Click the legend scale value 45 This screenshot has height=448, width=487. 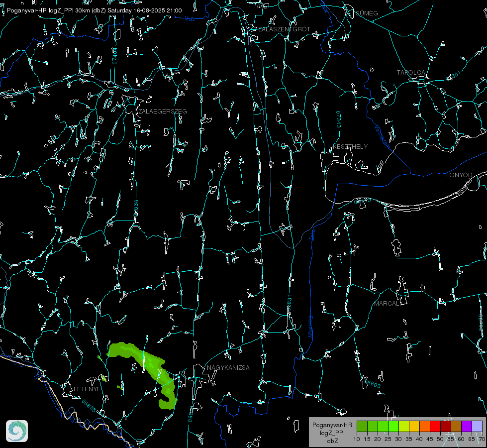tap(430, 440)
